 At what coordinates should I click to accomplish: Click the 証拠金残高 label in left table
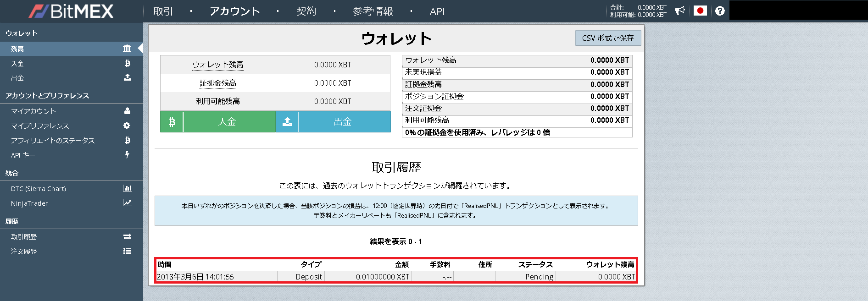pyautogui.click(x=218, y=83)
